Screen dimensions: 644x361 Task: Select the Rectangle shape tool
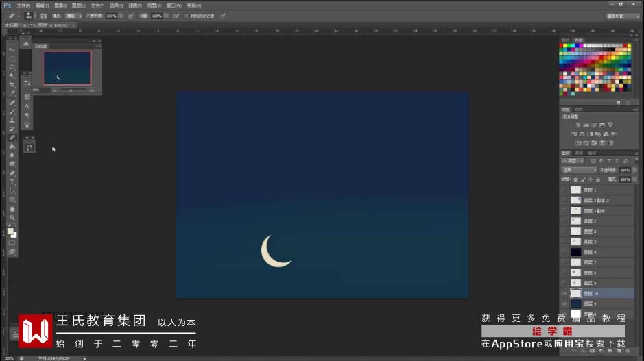click(x=12, y=200)
